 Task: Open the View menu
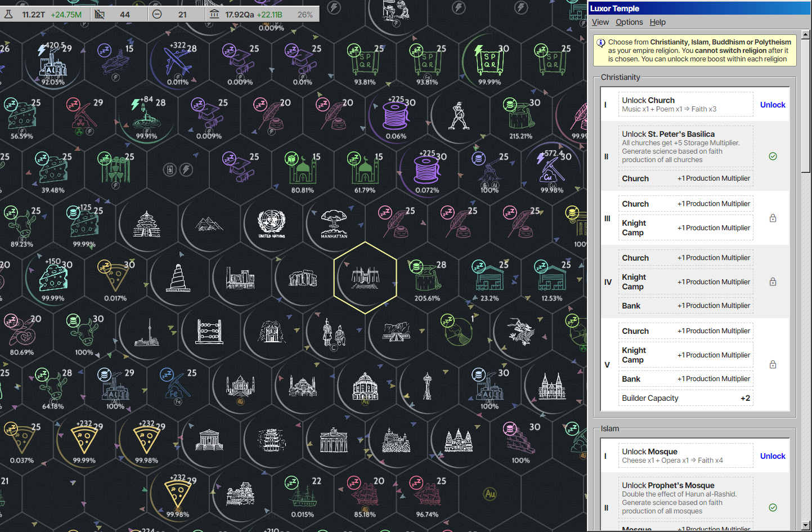[600, 22]
